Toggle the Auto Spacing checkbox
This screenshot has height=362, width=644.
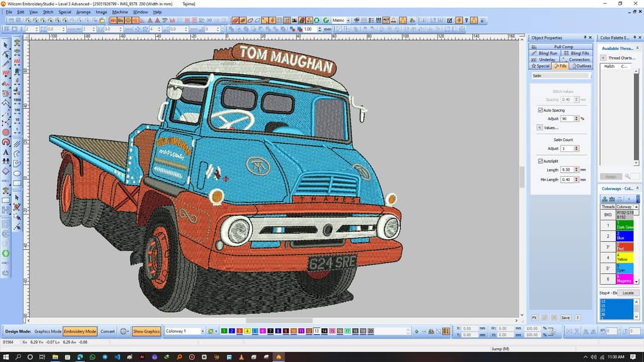click(541, 110)
